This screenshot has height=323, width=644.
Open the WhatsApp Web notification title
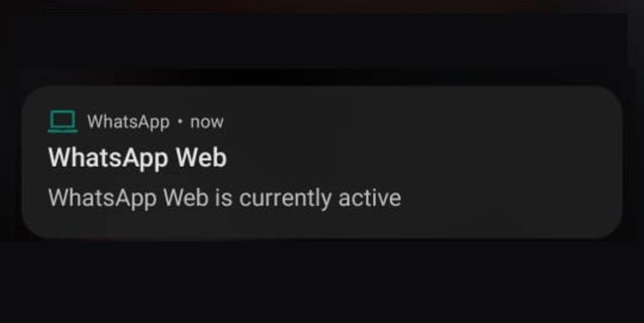[137, 159]
